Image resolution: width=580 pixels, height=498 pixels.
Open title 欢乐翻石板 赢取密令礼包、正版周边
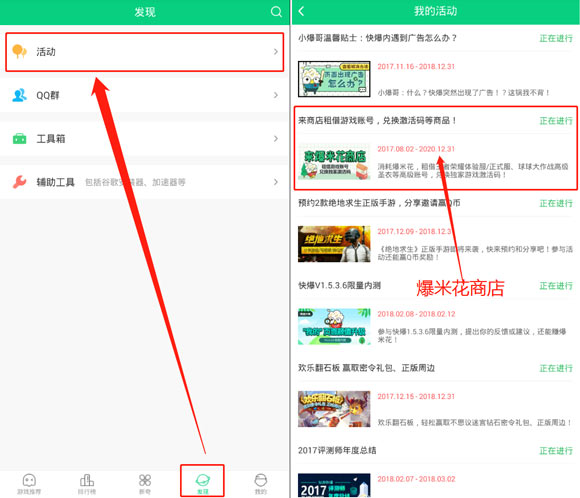pos(366,368)
